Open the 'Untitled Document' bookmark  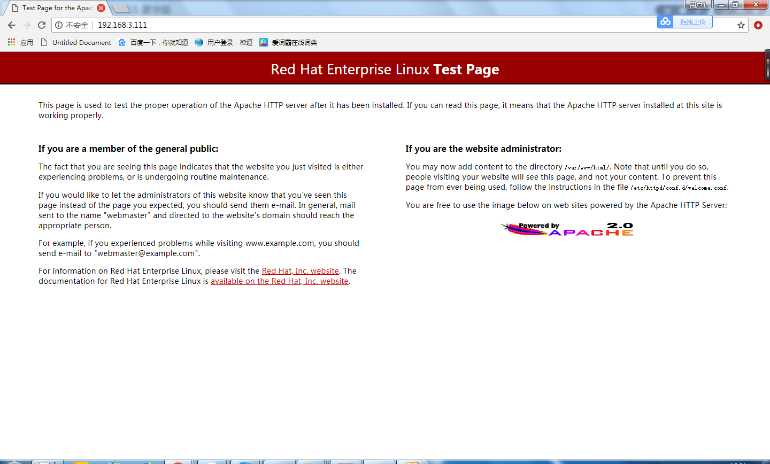click(76, 43)
